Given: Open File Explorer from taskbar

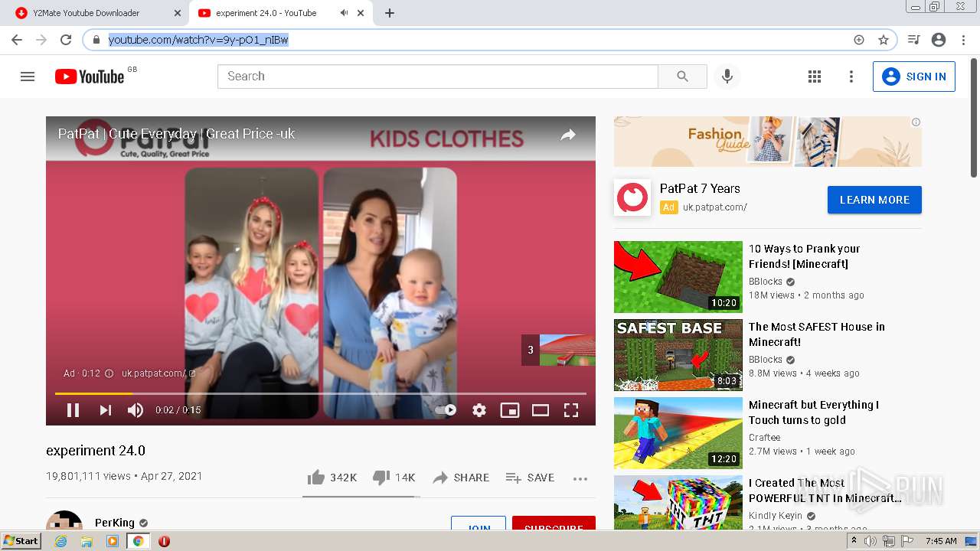Looking at the screenshot, I should 87,541.
